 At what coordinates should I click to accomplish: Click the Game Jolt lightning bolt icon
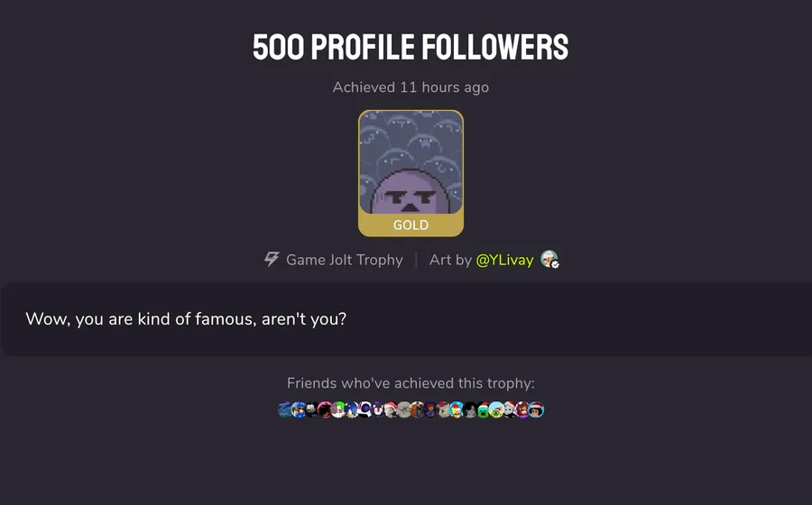(x=272, y=259)
